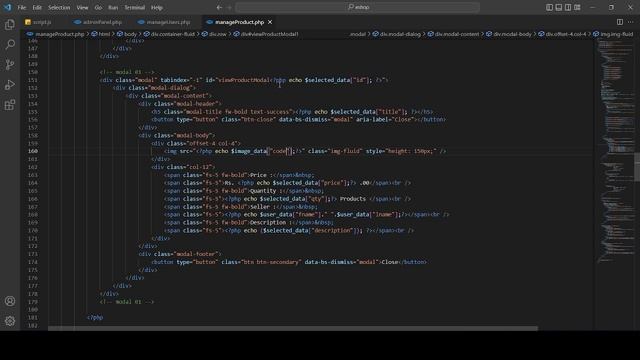
Task: Open the Help menu
Action: [x=157, y=7]
